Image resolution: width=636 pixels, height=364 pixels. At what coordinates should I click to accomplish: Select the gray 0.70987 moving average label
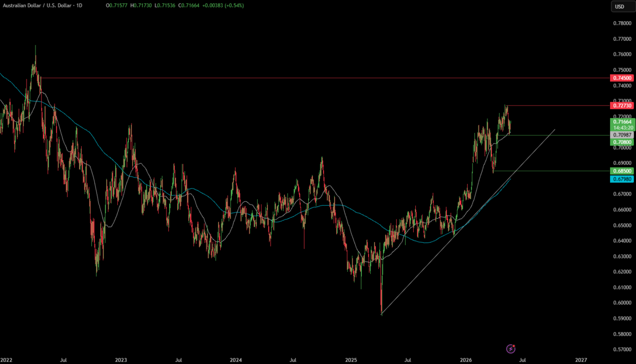[622, 135]
